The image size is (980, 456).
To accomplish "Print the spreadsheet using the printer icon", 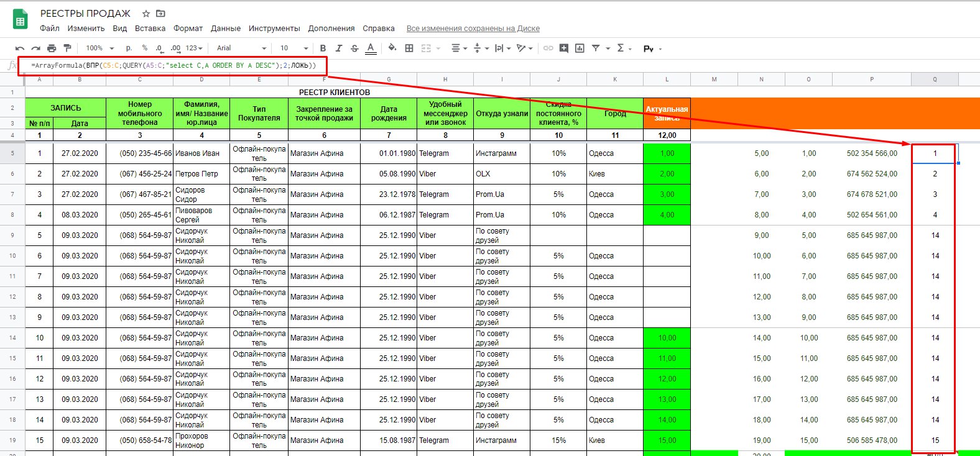I will (x=52, y=48).
